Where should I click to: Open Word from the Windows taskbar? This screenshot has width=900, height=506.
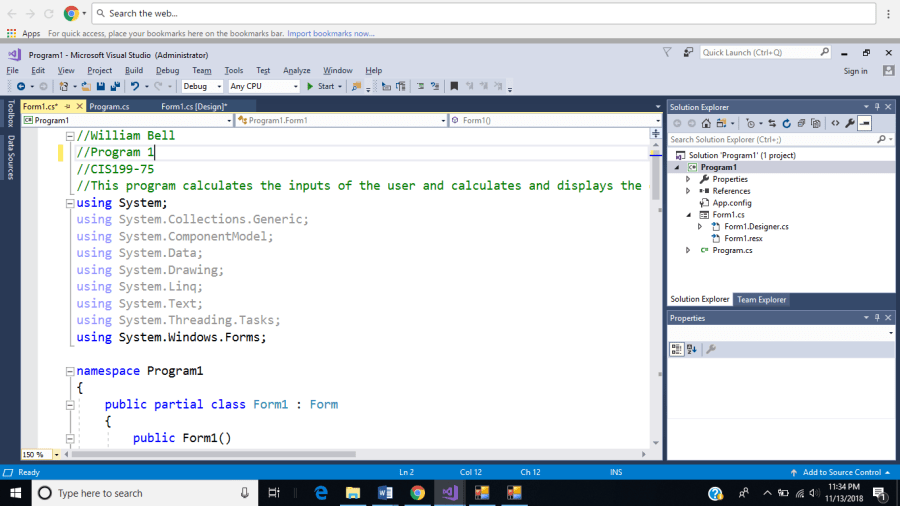pos(385,493)
